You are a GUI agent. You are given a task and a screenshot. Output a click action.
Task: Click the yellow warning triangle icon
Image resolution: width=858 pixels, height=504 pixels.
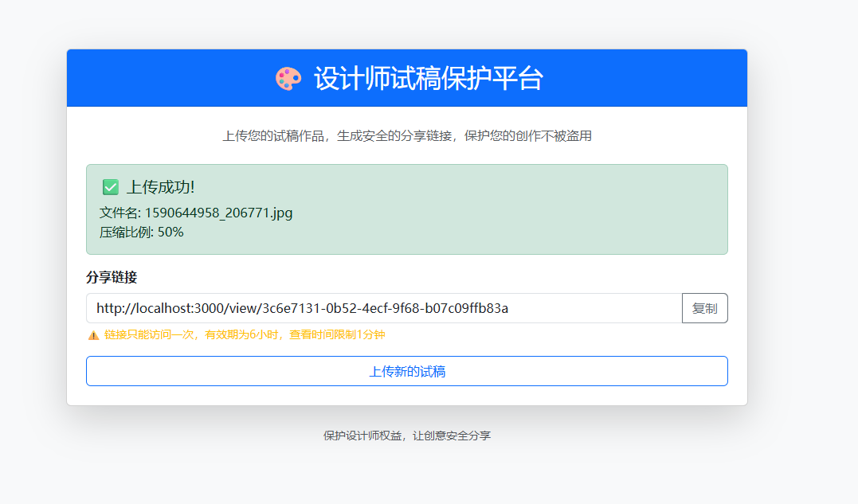point(93,335)
